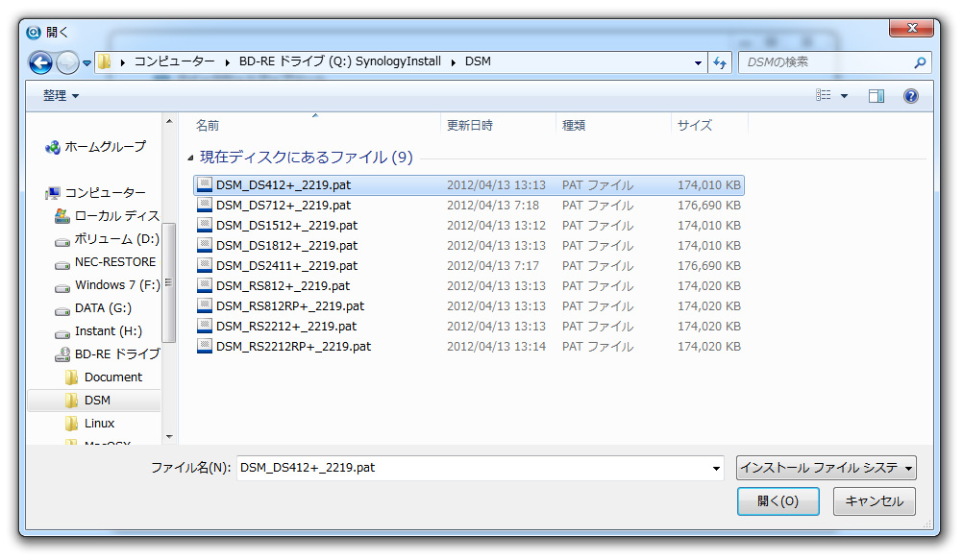Open Instant (H:) drive in sidebar
963x560 pixels.
[98, 331]
